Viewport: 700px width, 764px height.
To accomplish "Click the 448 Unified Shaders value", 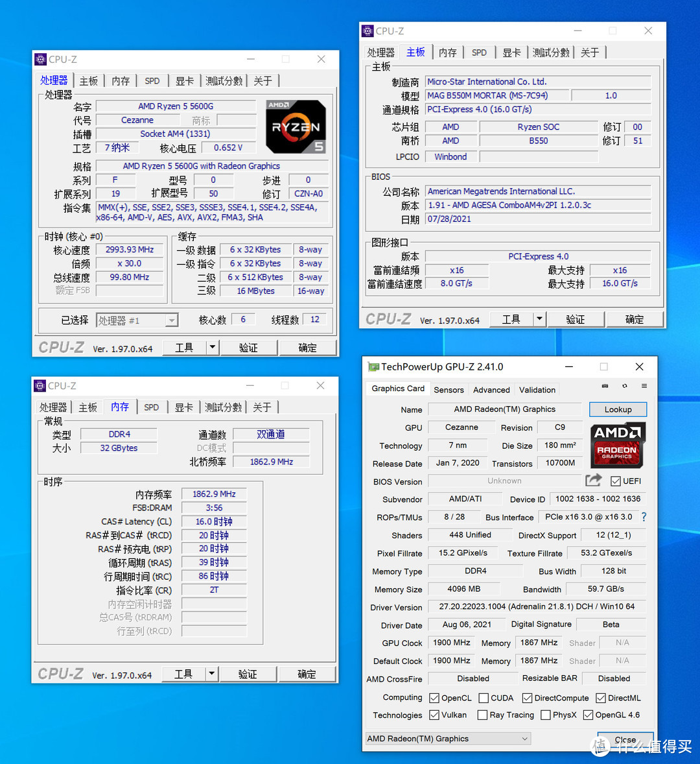I will [x=470, y=535].
